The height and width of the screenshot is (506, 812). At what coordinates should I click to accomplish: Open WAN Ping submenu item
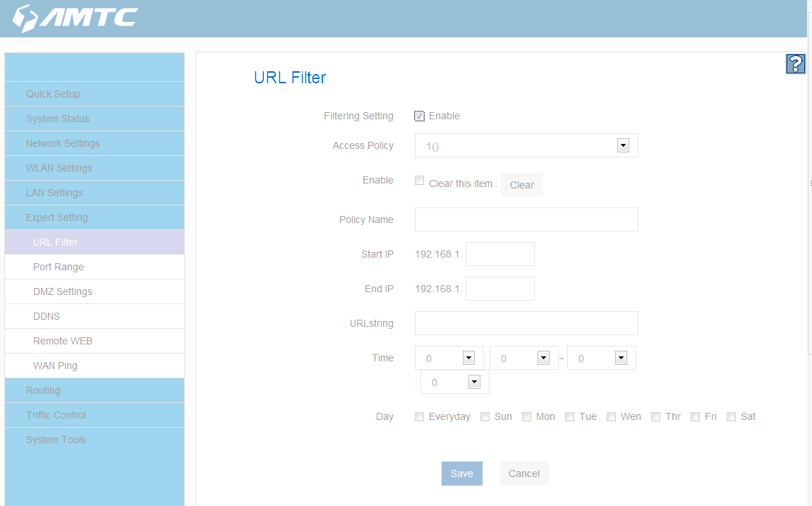95,366
